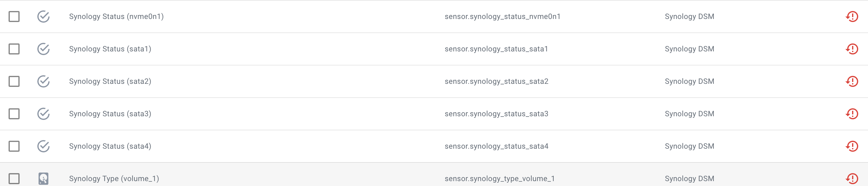Check the box for Synology Status (sata2)
The image size is (868, 186).
point(14,81)
